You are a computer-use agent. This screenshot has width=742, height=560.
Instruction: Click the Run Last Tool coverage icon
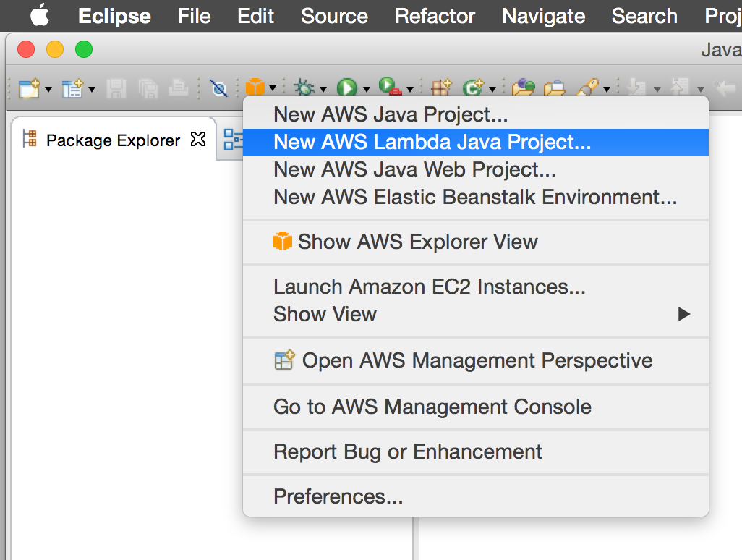[390, 88]
